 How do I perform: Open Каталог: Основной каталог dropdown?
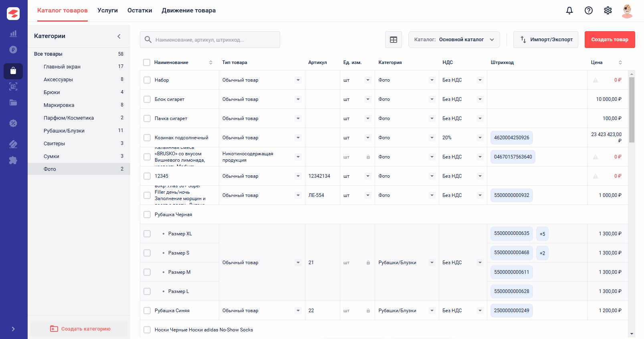tap(454, 40)
